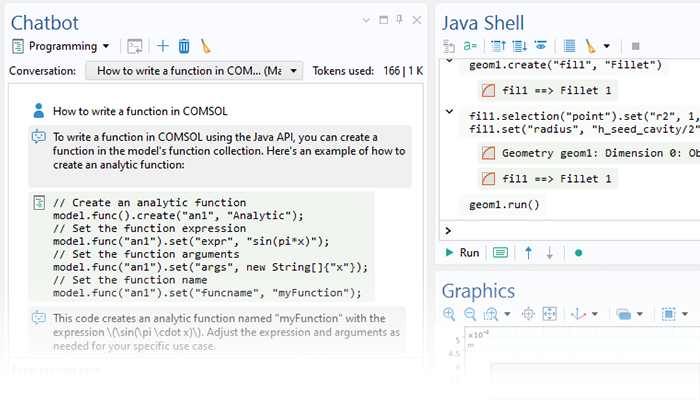Click the send-to-Java-Shell icon in Chatbot toolbar
Image resolution: width=700 pixels, height=400 pixels.
134,46
